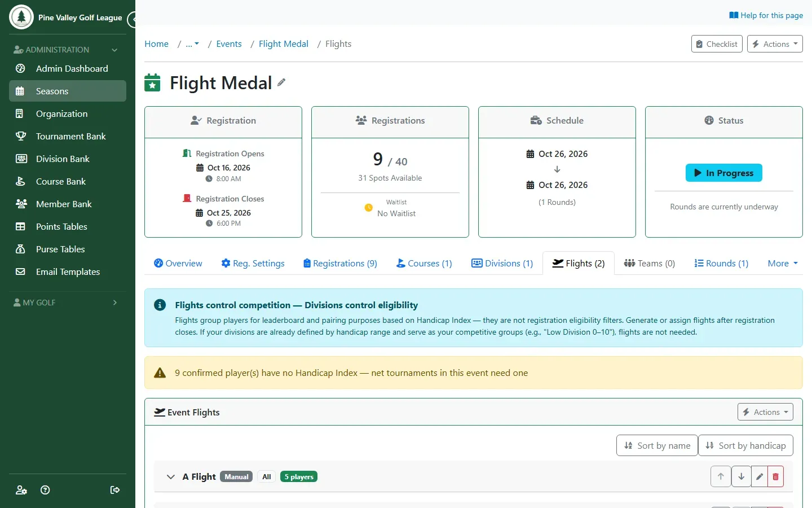Open the More tabs dropdown
This screenshot has height=508, width=812.
point(783,264)
